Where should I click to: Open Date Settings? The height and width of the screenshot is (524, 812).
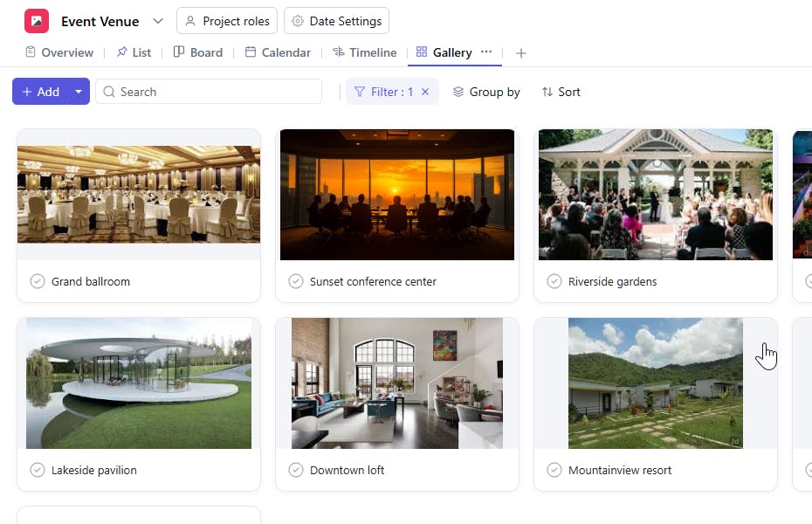coord(337,21)
